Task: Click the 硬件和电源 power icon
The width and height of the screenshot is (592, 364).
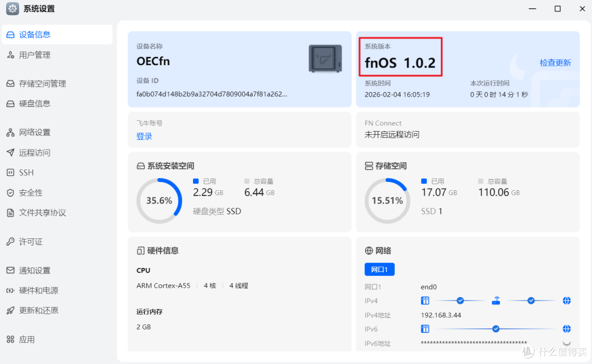Action: [10, 291]
